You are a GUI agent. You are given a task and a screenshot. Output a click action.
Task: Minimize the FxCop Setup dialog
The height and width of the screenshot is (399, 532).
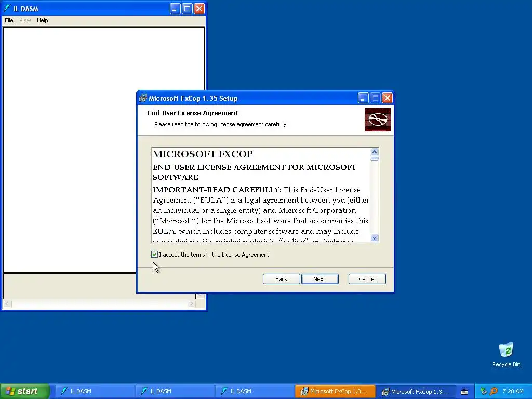click(x=363, y=98)
